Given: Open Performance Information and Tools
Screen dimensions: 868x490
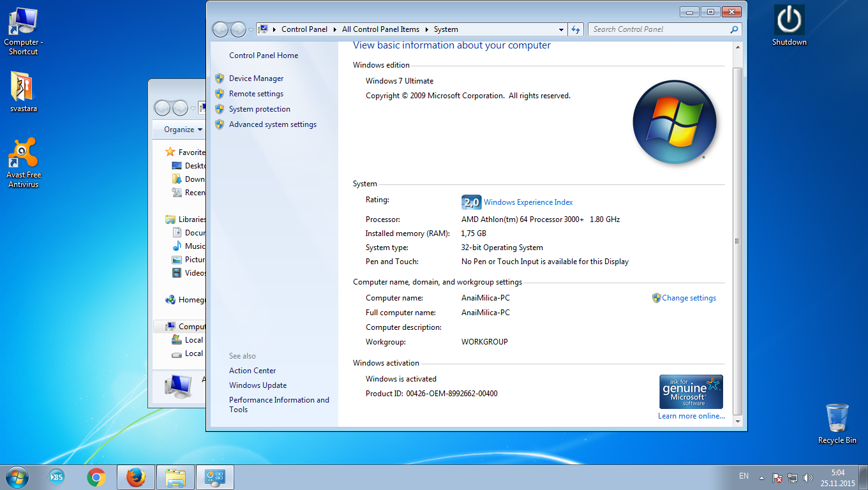Looking at the screenshot, I should pyautogui.click(x=280, y=405).
